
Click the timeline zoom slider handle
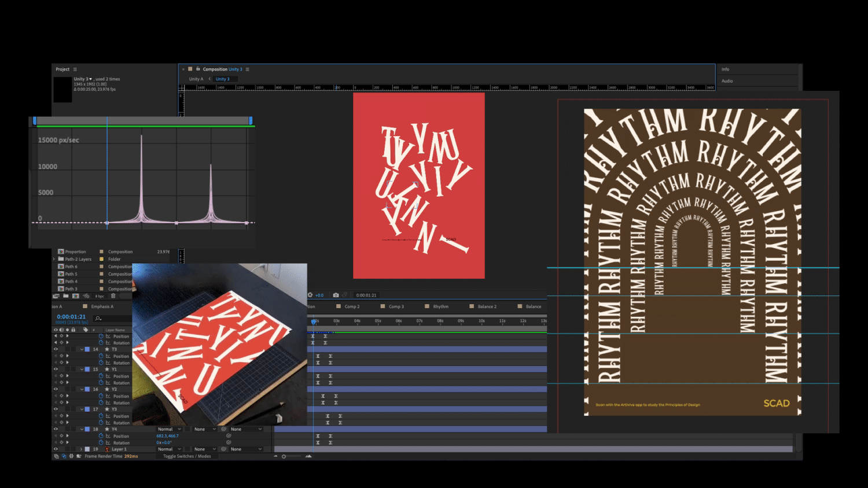click(284, 456)
